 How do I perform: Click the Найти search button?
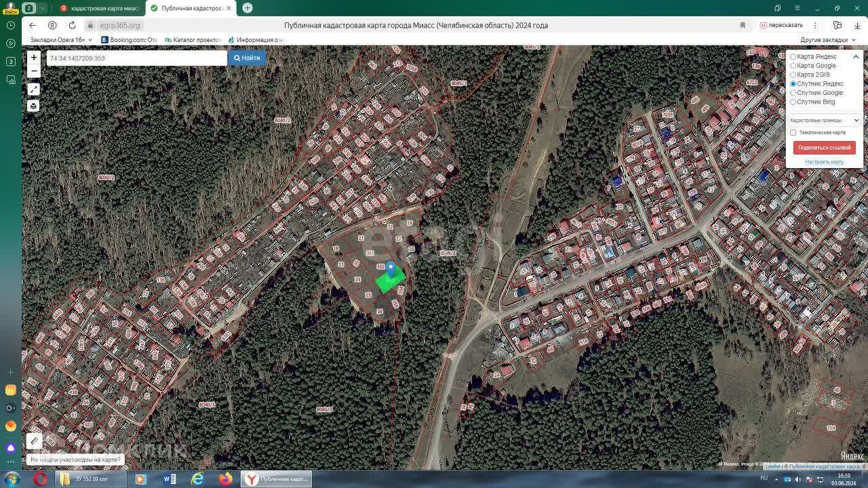point(247,58)
